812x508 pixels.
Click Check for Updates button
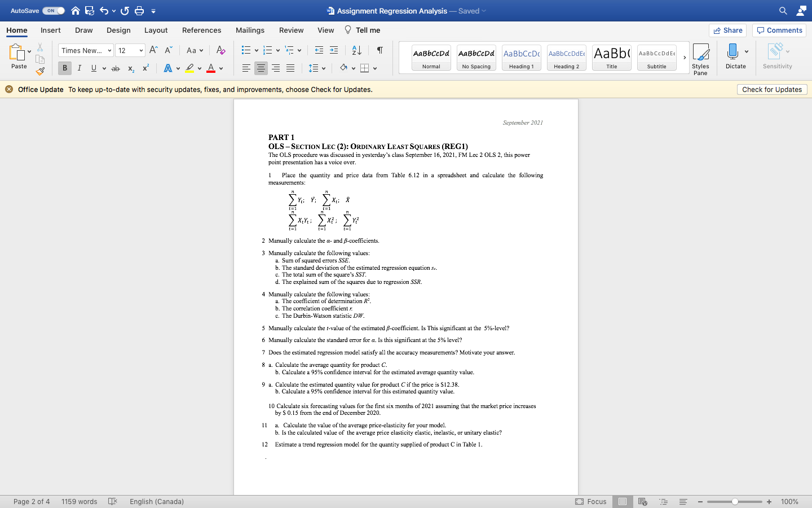[772, 89]
